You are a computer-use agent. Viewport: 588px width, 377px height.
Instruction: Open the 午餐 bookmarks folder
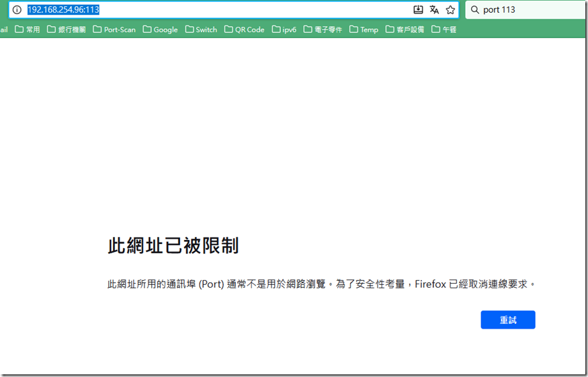coord(444,30)
